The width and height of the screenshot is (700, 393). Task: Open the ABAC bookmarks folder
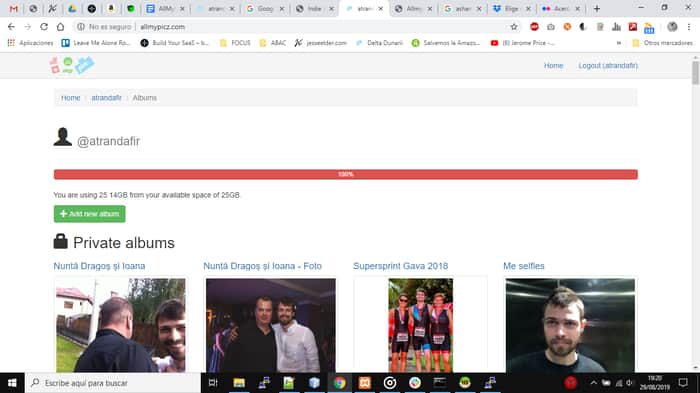pos(273,43)
